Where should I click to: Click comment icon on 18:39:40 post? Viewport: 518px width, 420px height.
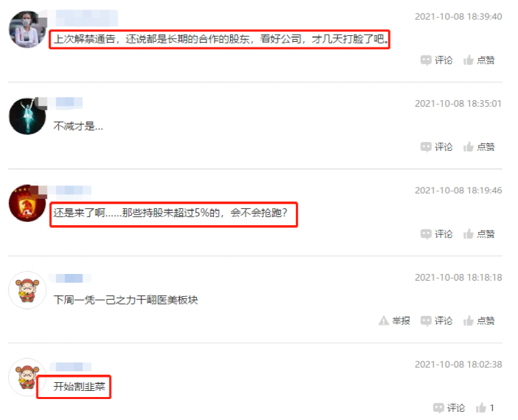click(436, 60)
